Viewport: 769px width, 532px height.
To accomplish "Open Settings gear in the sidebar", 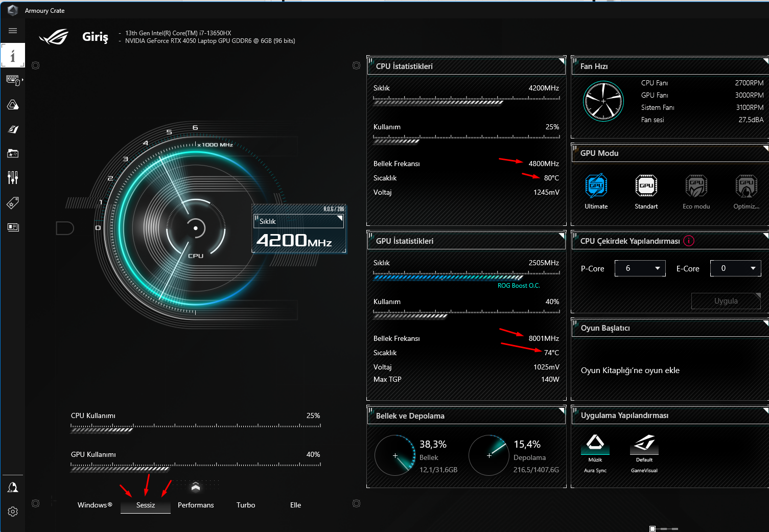I will (x=13, y=512).
